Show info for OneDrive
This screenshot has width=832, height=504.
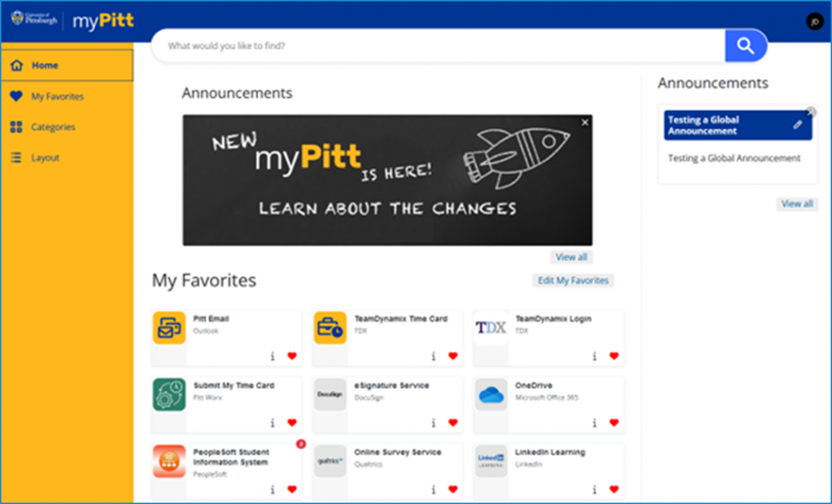(x=594, y=423)
